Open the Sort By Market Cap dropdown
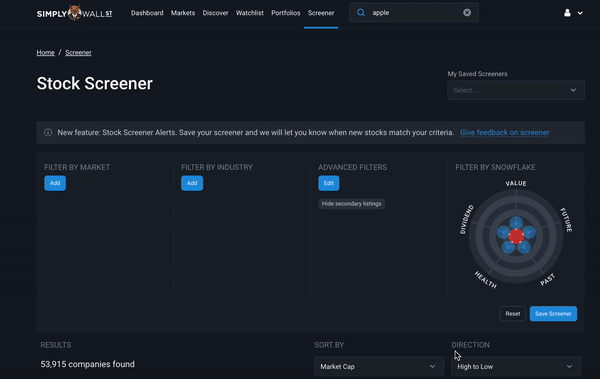Image resolution: width=600 pixels, height=379 pixels. tap(379, 366)
